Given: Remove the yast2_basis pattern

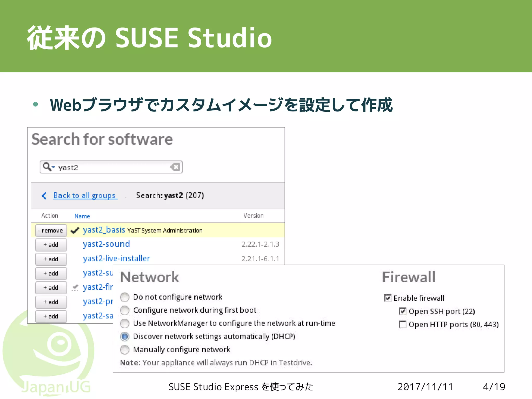Looking at the screenshot, I should click(51, 231).
